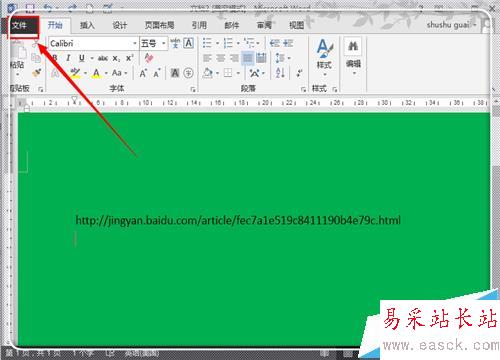The width and height of the screenshot is (500, 360).
Task: Switch to the 插入 (Insert) tab
Action: (x=87, y=25)
